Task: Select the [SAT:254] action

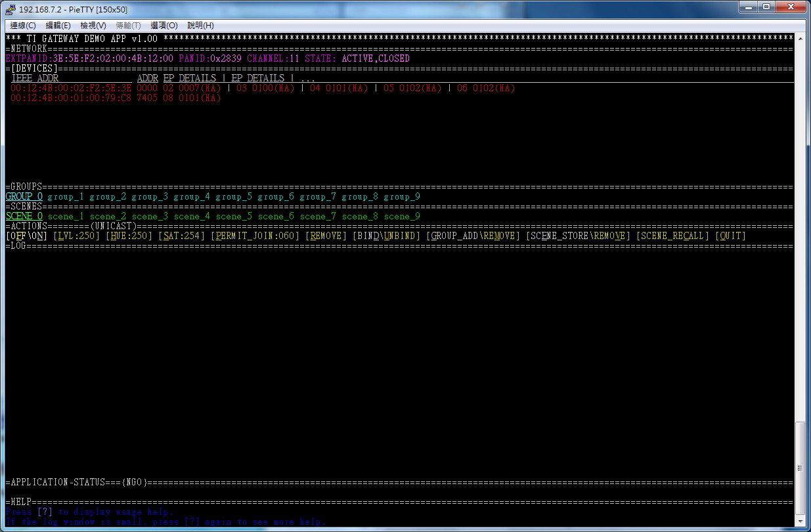Action: (x=182, y=236)
